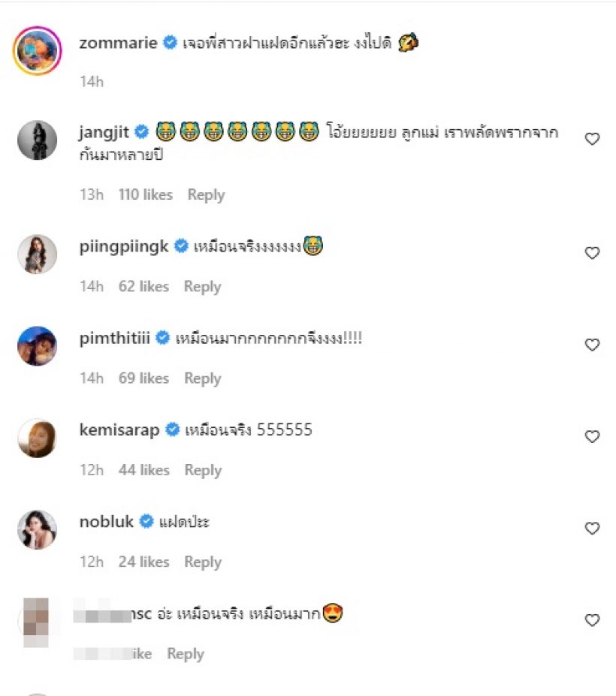View 62 likes on piingpiingk's comment
616x696 pixels.
pyautogui.click(x=143, y=286)
